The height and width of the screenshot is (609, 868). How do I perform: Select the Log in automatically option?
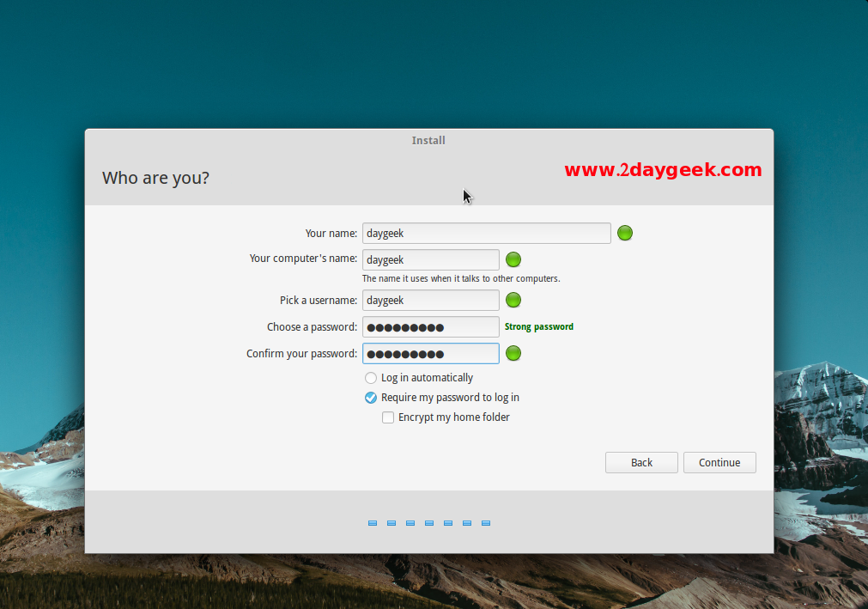click(371, 378)
